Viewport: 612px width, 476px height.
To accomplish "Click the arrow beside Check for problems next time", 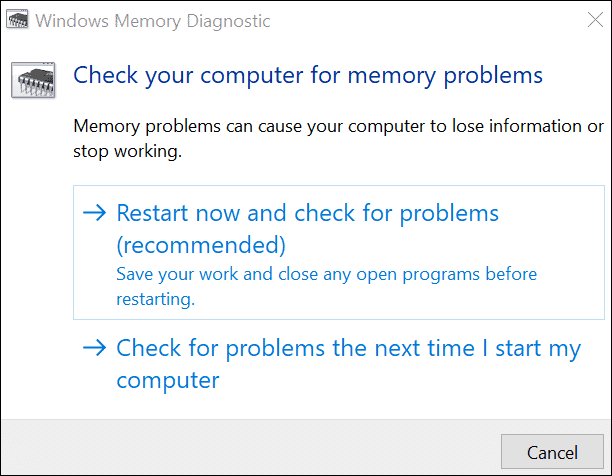I will 95,348.
